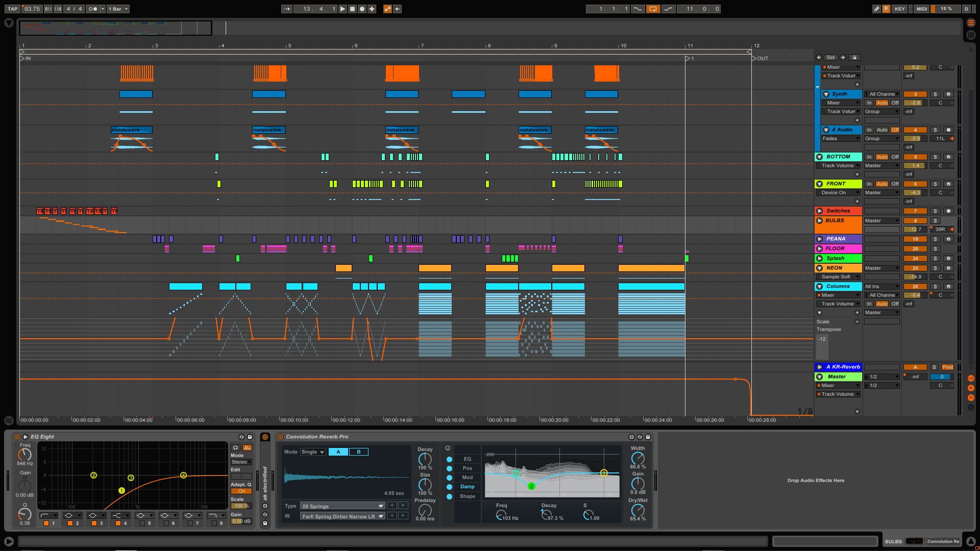Toggle the KEY map mode button
The width and height of the screenshot is (980, 551).
[899, 9]
